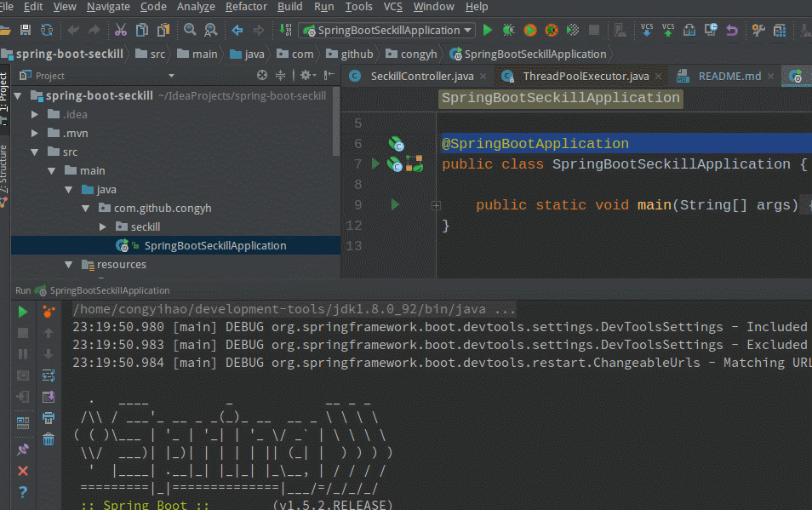Screen dimensions: 812x510
Task: Switch to ThreadPoolExecutor.java tab
Action: click(x=585, y=76)
